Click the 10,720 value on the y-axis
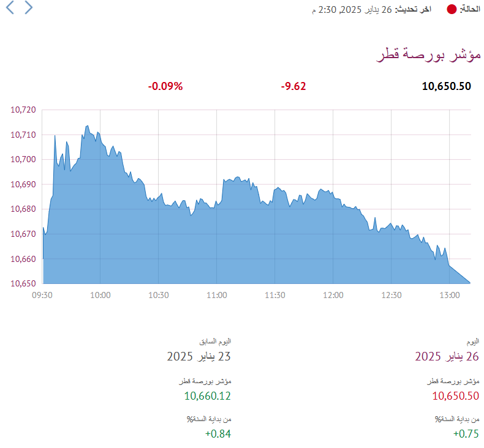This screenshot has width=484, height=448. coord(23,110)
